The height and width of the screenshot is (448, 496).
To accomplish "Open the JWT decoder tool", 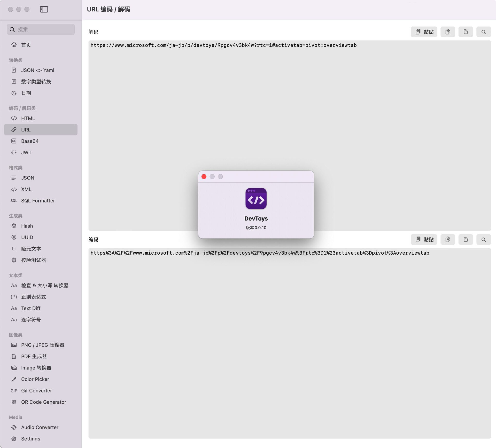I will pyautogui.click(x=41, y=152).
